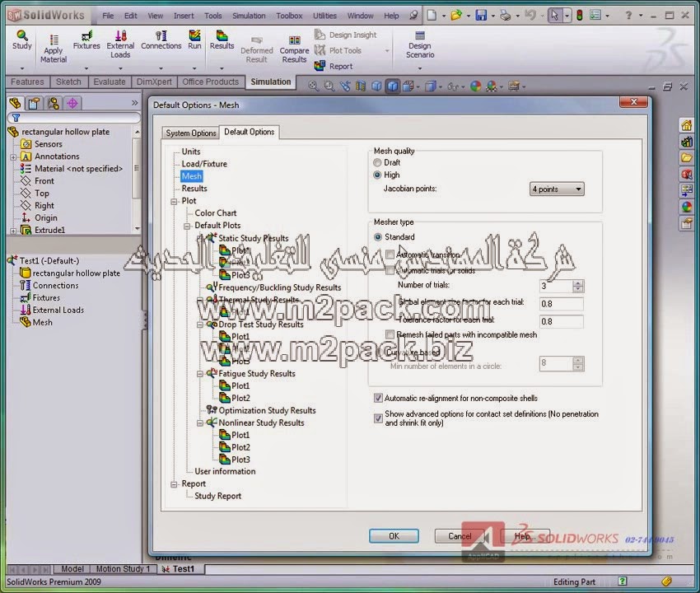Switch to the Evaluate tab
The width and height of the screenshot is (700, 593).
coord(110,82)
